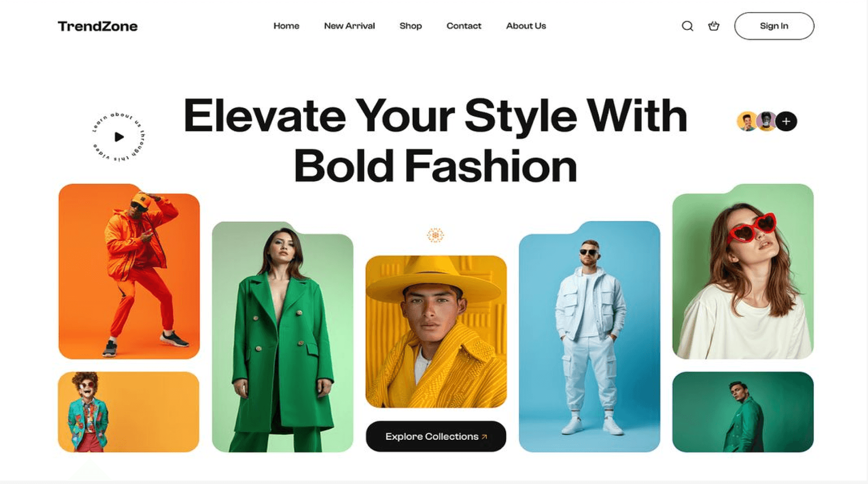868x484 pixels.
Task: Click the TrendZone logo
Action: 98,26
